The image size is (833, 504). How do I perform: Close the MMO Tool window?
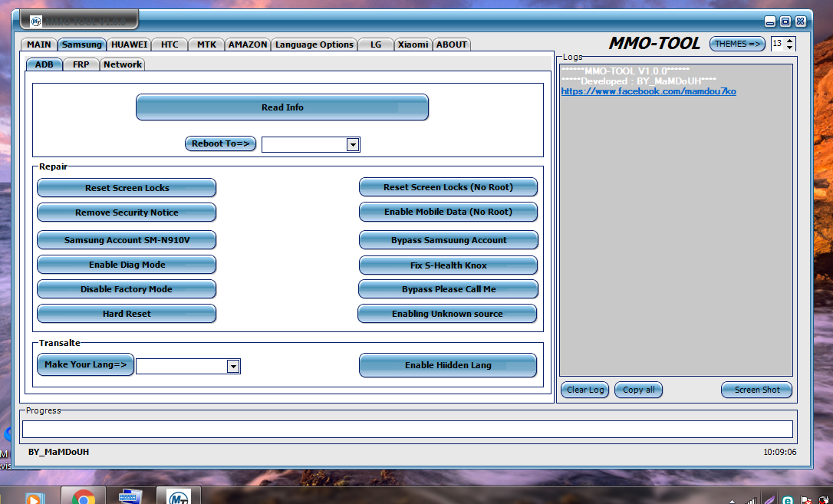[801, 21]
